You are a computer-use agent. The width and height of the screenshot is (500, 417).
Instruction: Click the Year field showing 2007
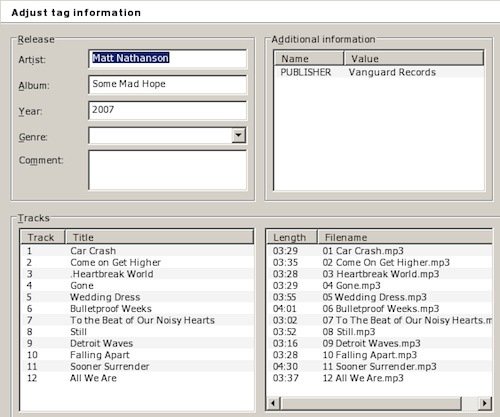(x=168, y=110)
